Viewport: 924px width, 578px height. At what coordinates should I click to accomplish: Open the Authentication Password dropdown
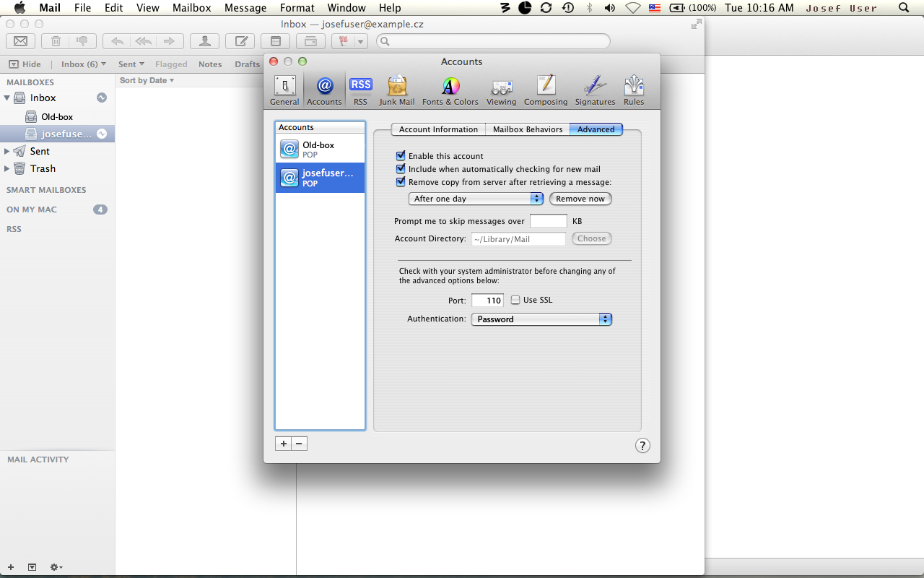point(541,319)
